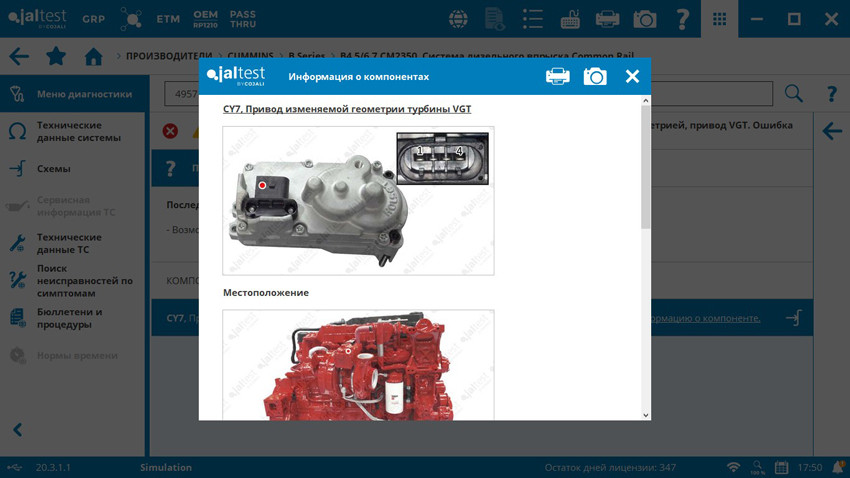The image size is (850, 478).
Task: Open help question mark in header
Action: [x=682, y=19]
